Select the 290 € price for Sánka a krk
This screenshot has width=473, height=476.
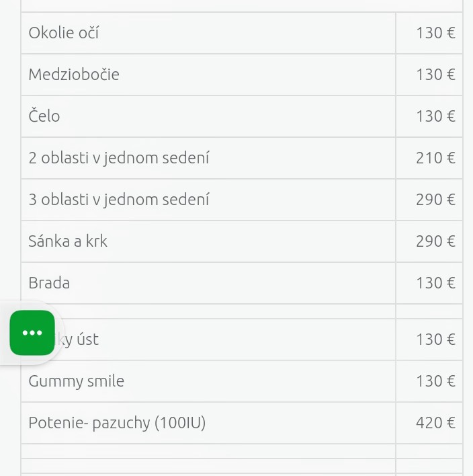435,241
